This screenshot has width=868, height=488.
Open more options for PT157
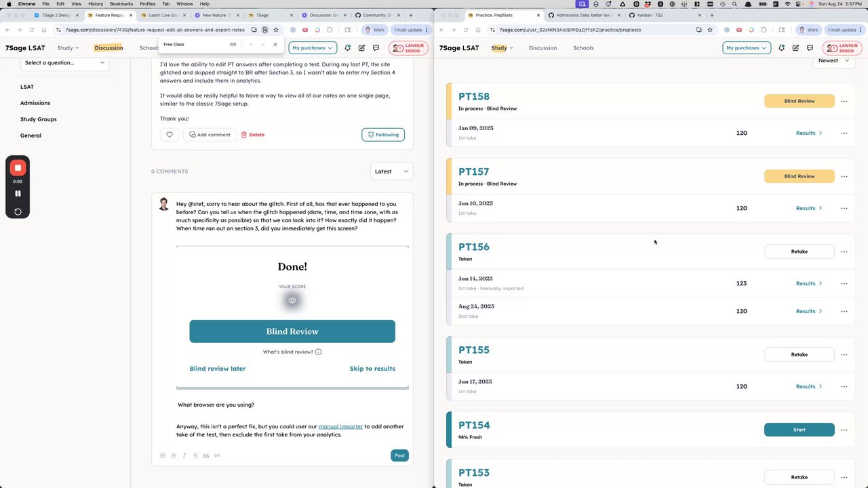[x=844, y=176]
